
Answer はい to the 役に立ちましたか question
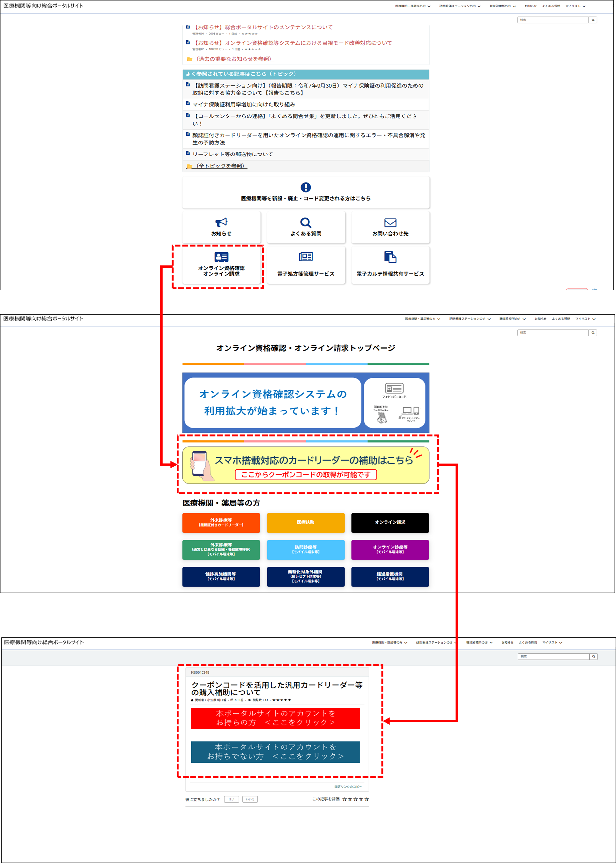[x=231, y=799]
